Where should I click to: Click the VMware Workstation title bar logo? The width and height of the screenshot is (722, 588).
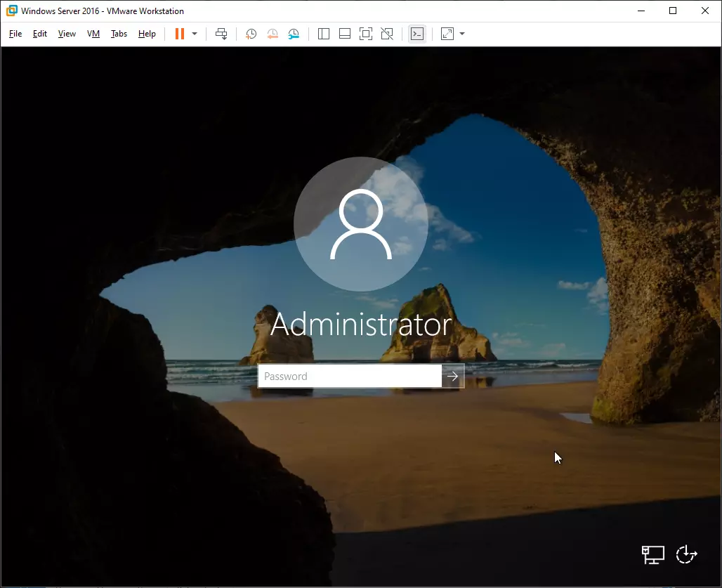(12, 11)
